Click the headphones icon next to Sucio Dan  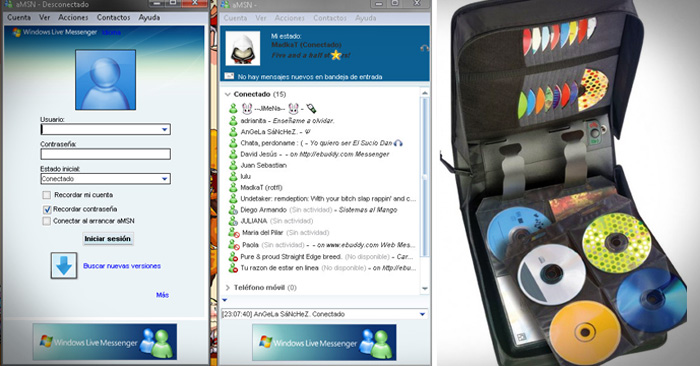click(398, 143)
